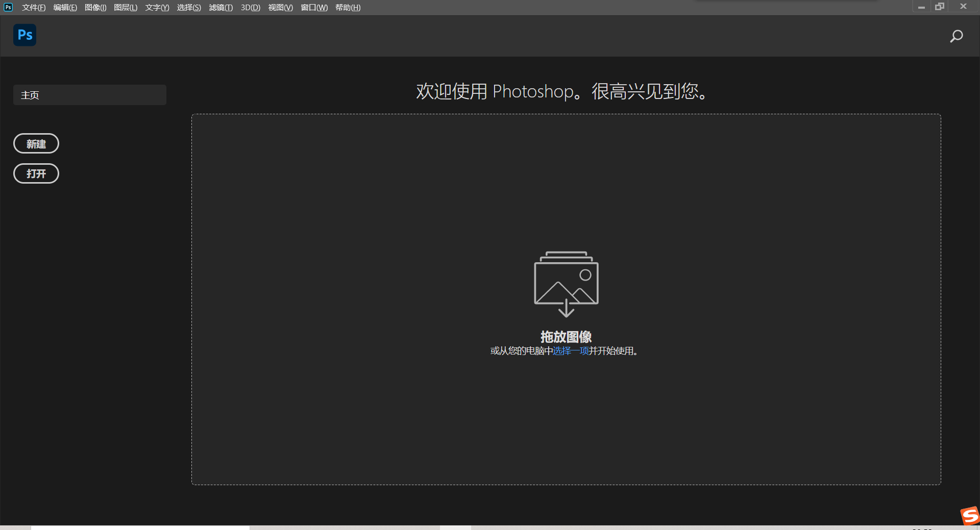Close the Photoshop window
Image resolution: width=980 pixels, height=530 pixels.
[963, 7]
